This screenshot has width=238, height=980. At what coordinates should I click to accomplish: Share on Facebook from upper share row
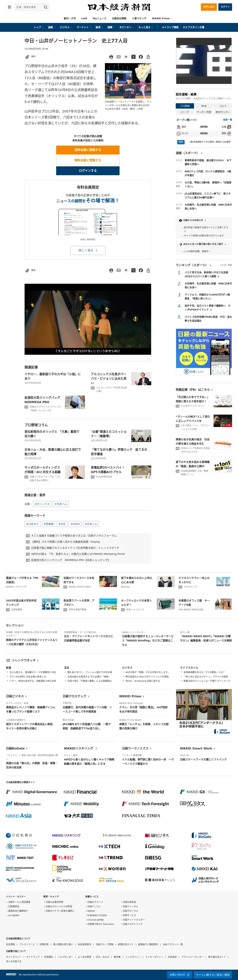(141, 57)
